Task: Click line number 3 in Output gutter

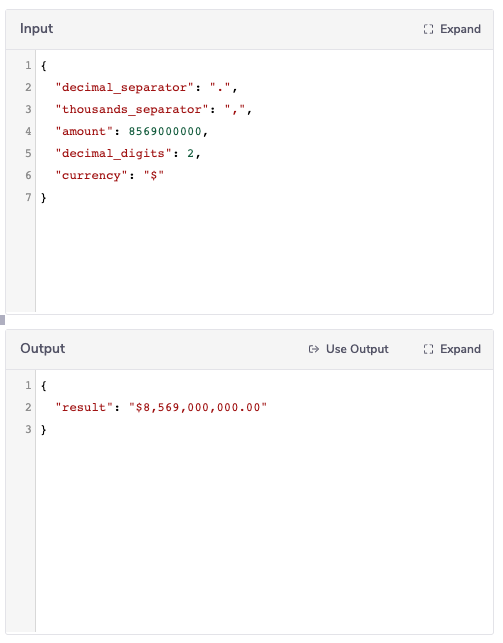Action: pyautogui.click(x=28, y=429)
